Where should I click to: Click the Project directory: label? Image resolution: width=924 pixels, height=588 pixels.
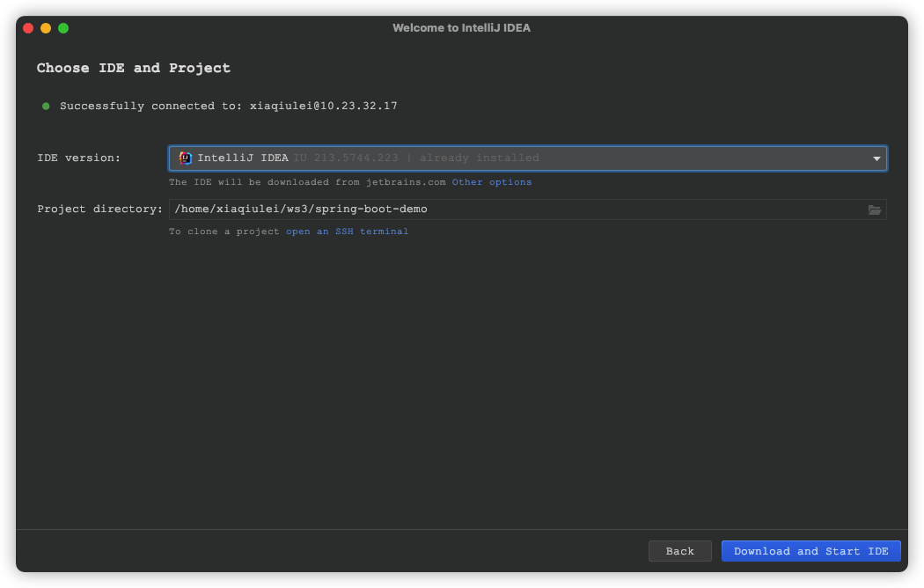pyautogui.click(x=99, y=209)
